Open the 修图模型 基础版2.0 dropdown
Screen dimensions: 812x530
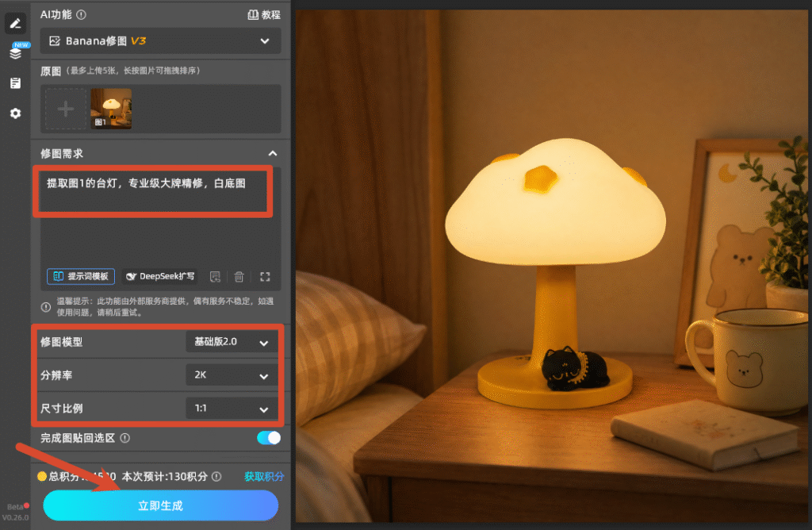(231, 342)
